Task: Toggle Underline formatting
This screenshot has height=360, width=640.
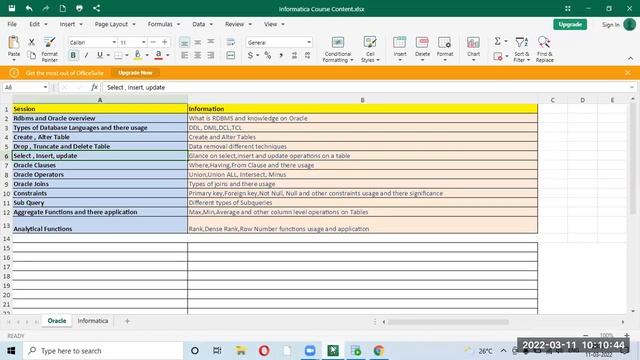Action: (100, 55)
